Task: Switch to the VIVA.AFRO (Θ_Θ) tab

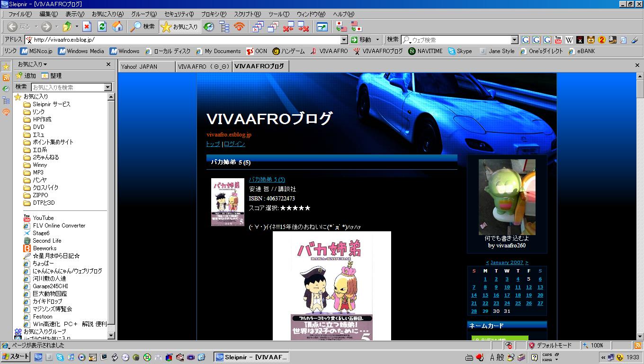Action: tap(203, 66)
